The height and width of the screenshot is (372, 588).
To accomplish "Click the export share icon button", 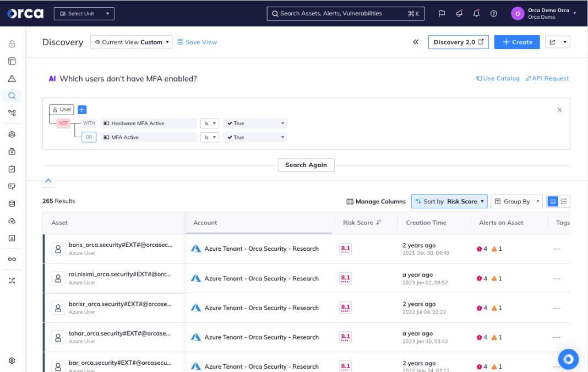I will (x=552, y=42).
